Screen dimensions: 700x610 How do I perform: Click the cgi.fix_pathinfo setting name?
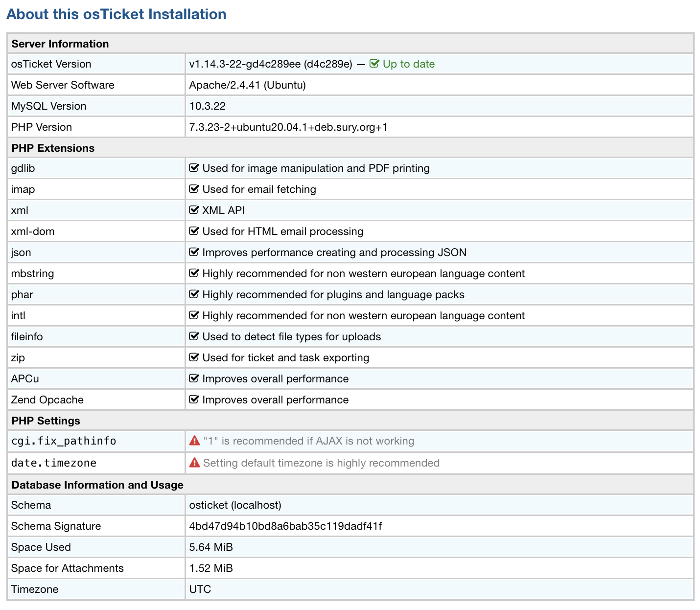coord(64,441)
